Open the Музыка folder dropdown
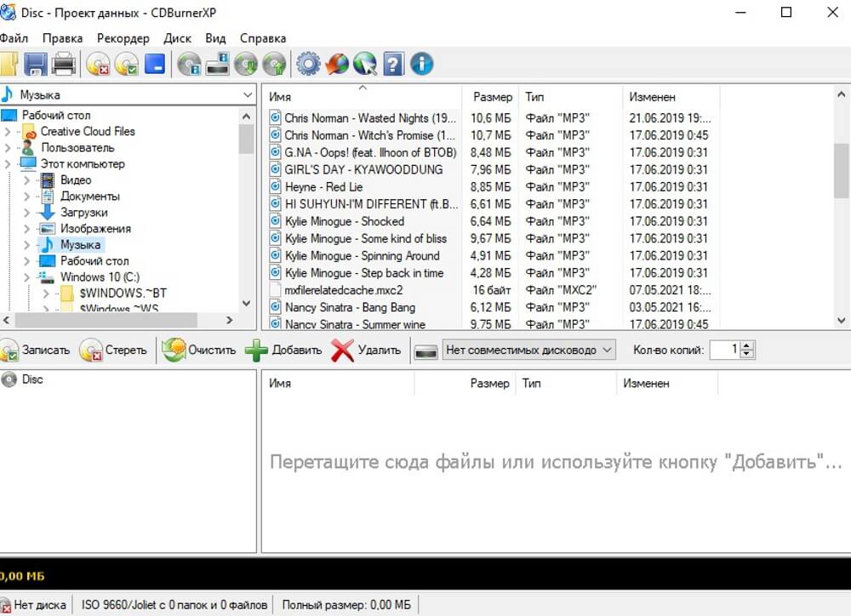851x616 pixels. (x=248, y=95)
